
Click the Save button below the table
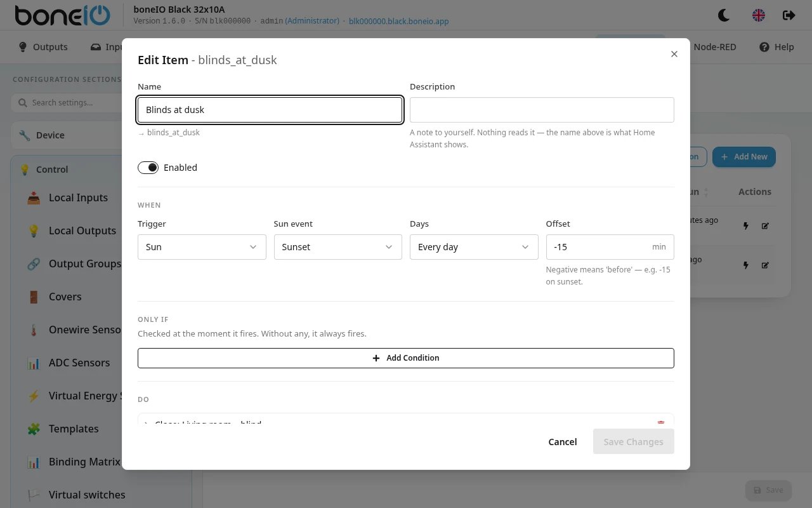point(768,490)
